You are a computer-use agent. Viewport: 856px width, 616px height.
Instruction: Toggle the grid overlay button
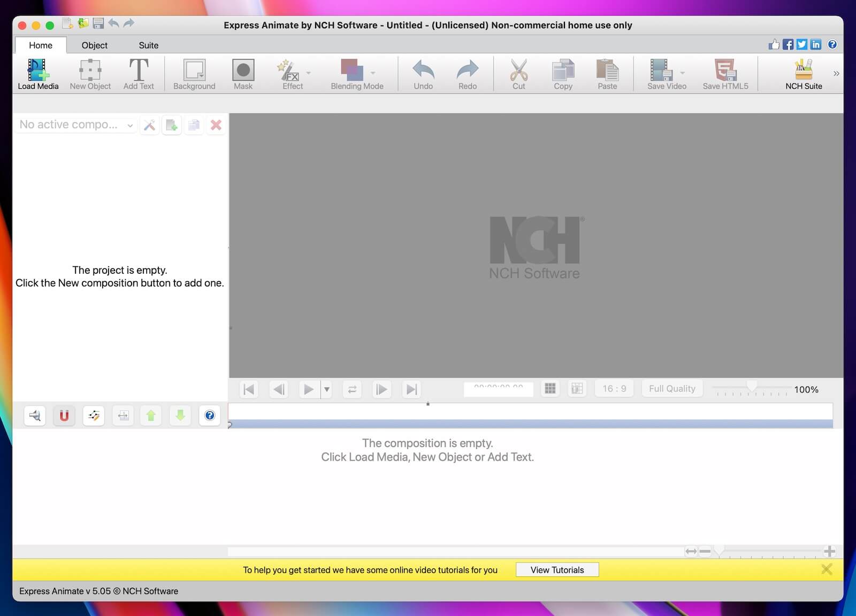point(550,389)
